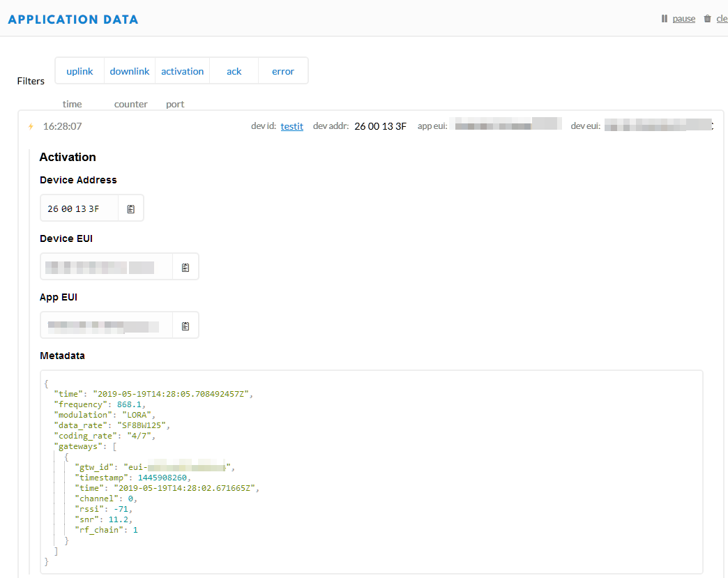Viewport: 728px width, 578px height.
Task: Collapse the 16:28:07 activation entry
Action: (x=62, y=126)
